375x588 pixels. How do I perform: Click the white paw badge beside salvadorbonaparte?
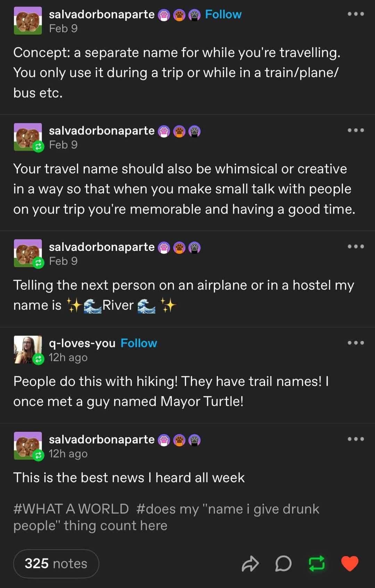[x=164, y=14]
